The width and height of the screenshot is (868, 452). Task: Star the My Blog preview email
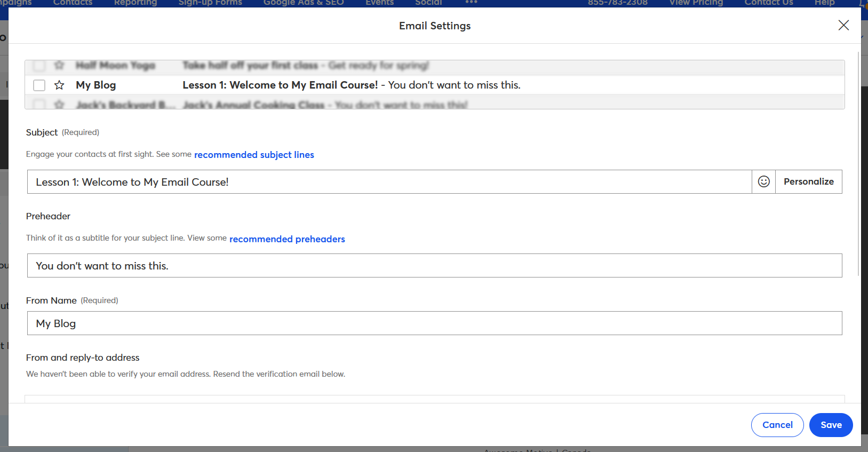[59, 85]
